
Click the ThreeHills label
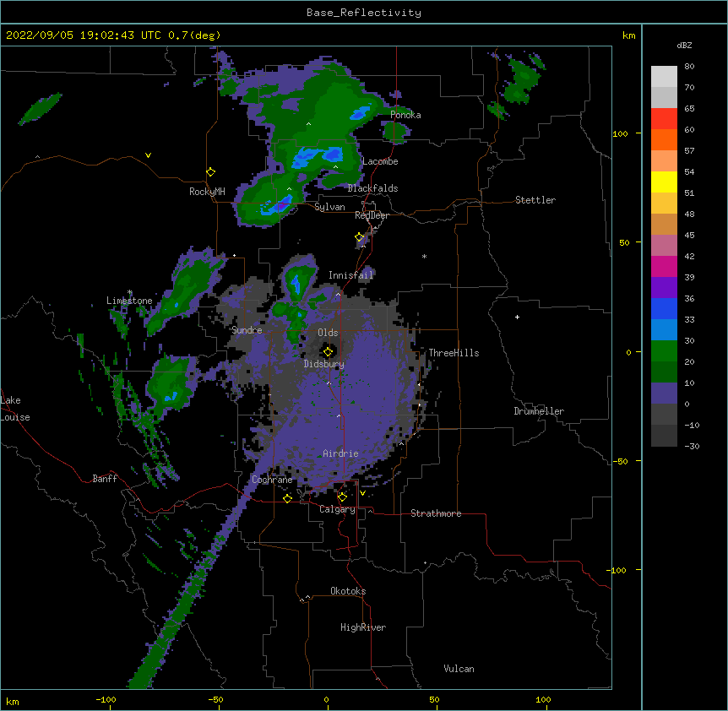pos(454,353)
